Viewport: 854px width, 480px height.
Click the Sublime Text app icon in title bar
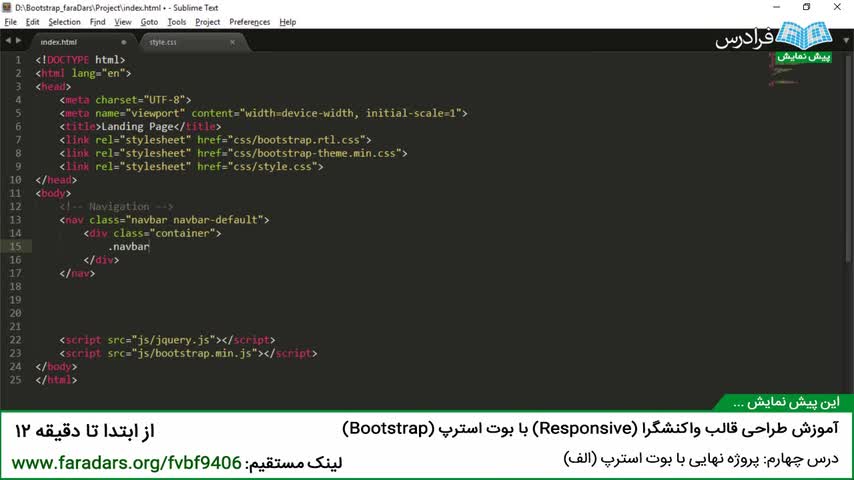point(7,8)
